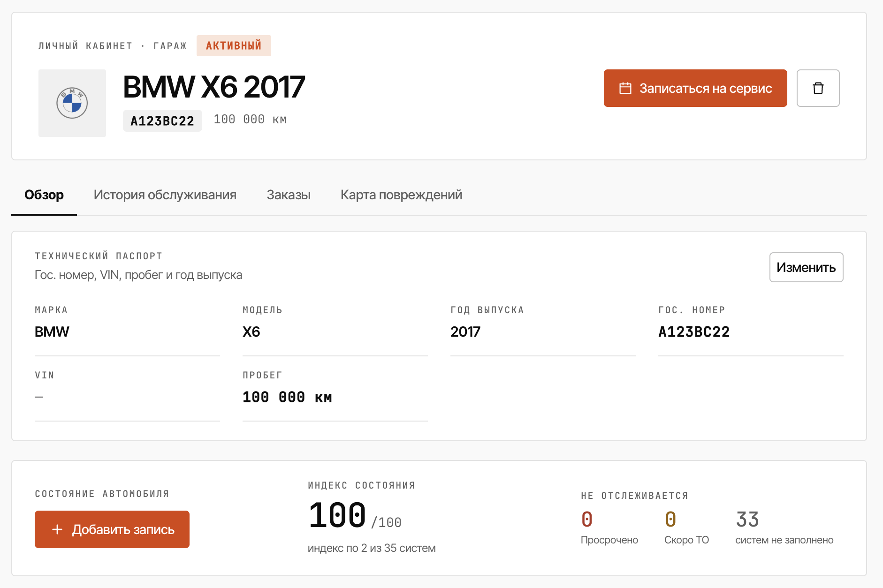Click the condition index 100 value
This screenshot has width=883, height=588.
click(337, 515)
